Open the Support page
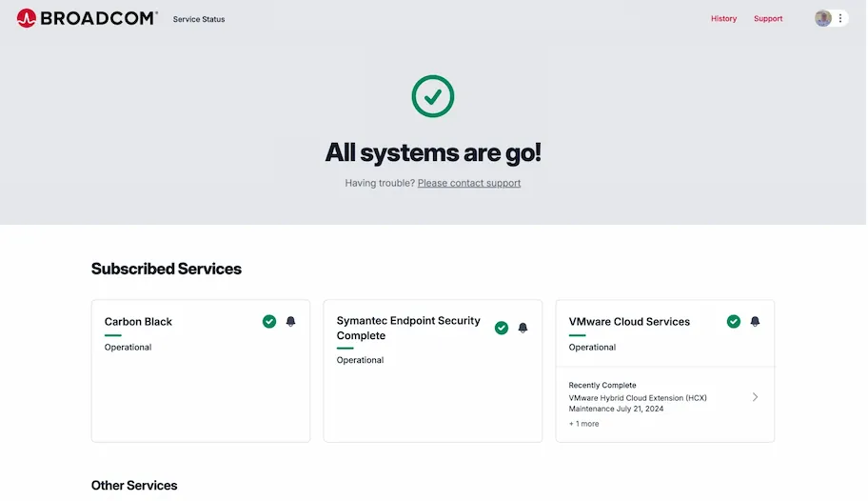Screen dimensions: 868x501 pos(768,18)
